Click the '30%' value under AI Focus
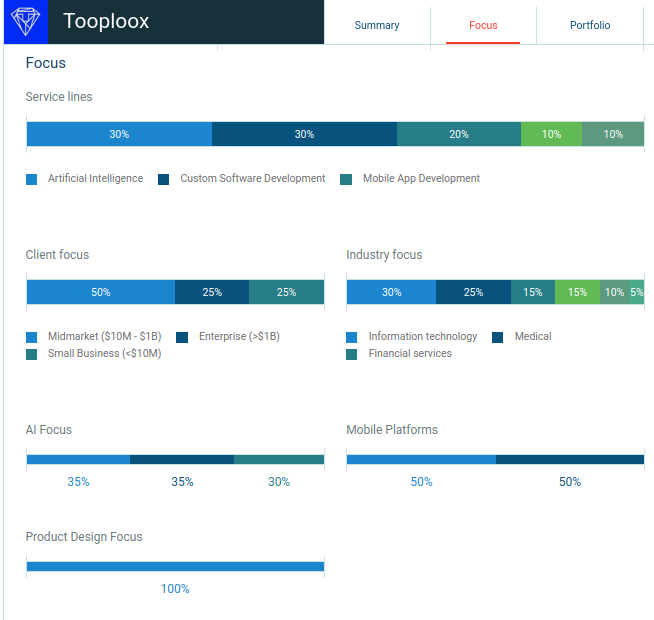The width and height of the screenshot is (654, 620). 279,482
